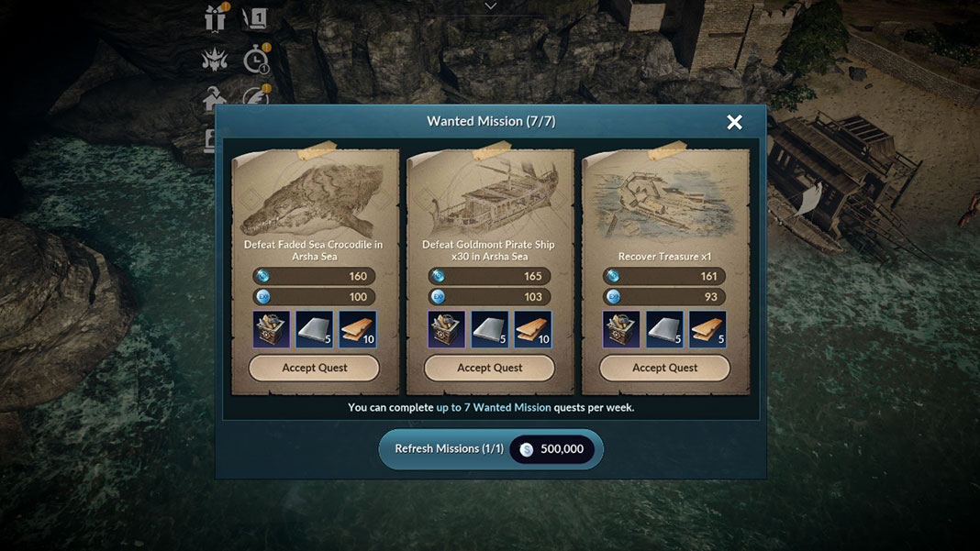Click treasure chest reward on Recover Treasure mission
This screenshot has width=980, height=551.
[621, 329]
